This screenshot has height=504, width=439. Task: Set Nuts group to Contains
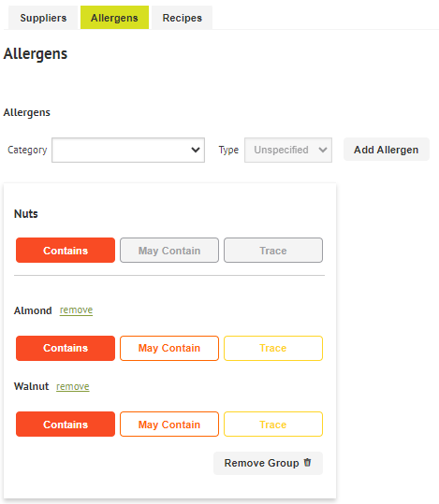[x=66, y=251]
